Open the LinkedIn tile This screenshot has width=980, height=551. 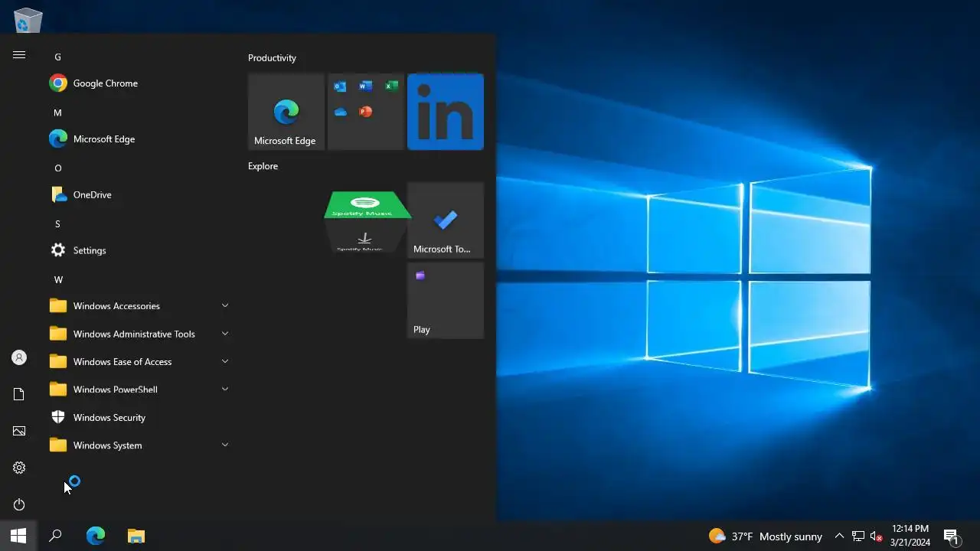tap(446, 112)
